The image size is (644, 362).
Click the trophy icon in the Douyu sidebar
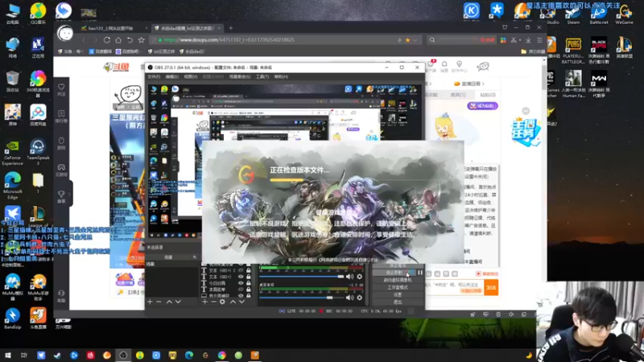tap(61, 194)
